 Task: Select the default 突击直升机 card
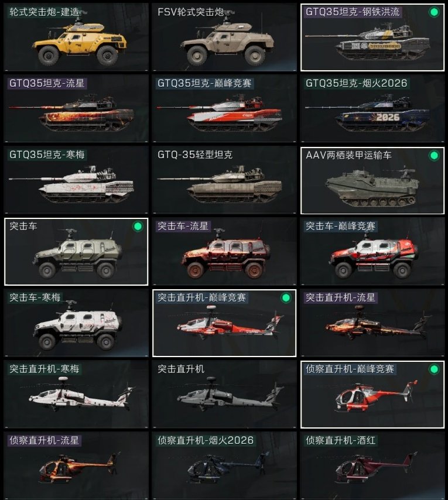[x=224, y=394]
